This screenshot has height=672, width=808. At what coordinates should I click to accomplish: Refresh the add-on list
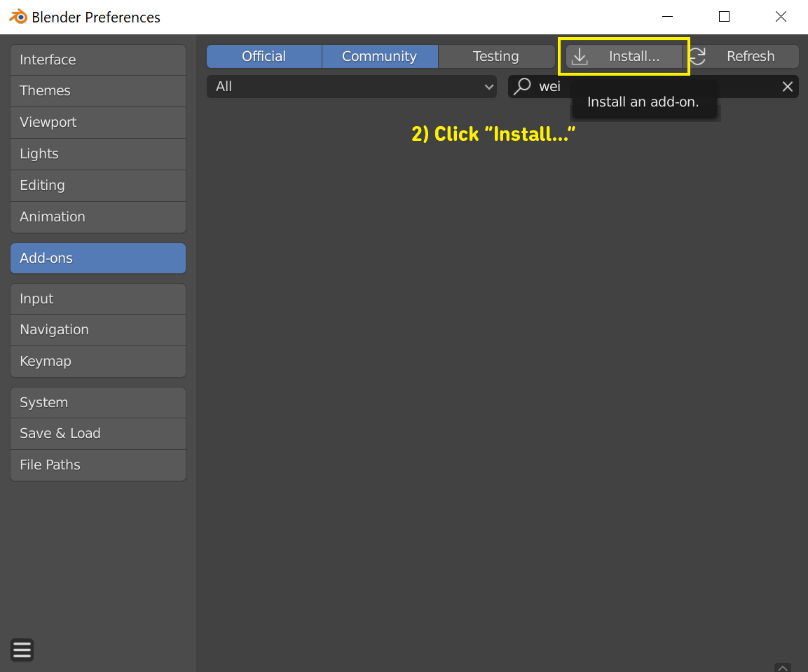(x=741, y=56)
